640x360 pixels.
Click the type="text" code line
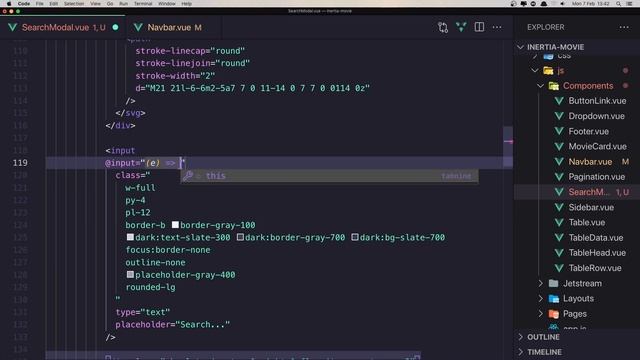[143, 312]
